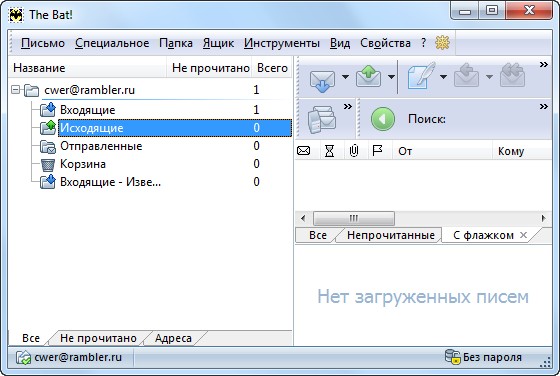Open dropdown arrow next to new message
560x376 pixels.
443,76
